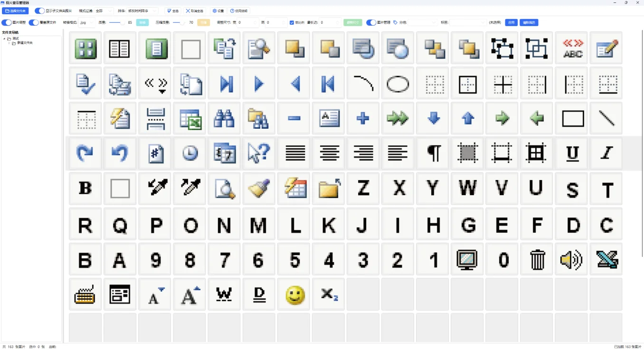644x350 pixels.
Task: Choose the italic I thumbnail
Action: click(x=606, y=153)
